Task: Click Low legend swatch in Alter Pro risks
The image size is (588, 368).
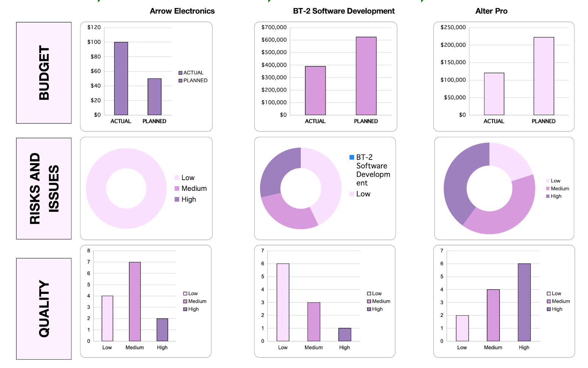Action: click(548, 181)
